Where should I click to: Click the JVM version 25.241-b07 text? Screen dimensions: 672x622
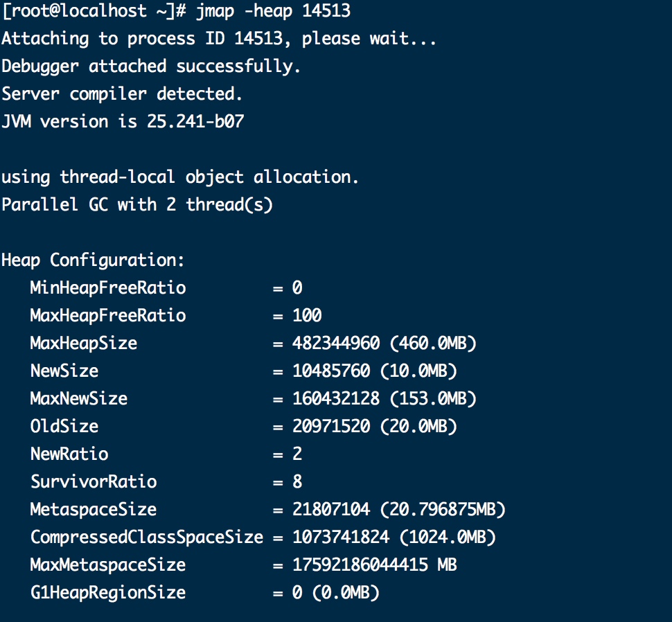click(x=195, y=122)
